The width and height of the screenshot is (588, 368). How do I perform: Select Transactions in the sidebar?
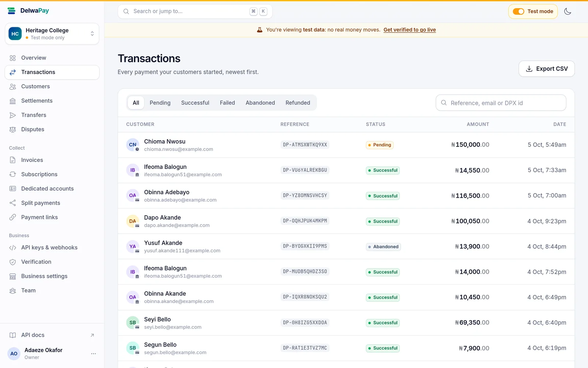tap(52, 72)
